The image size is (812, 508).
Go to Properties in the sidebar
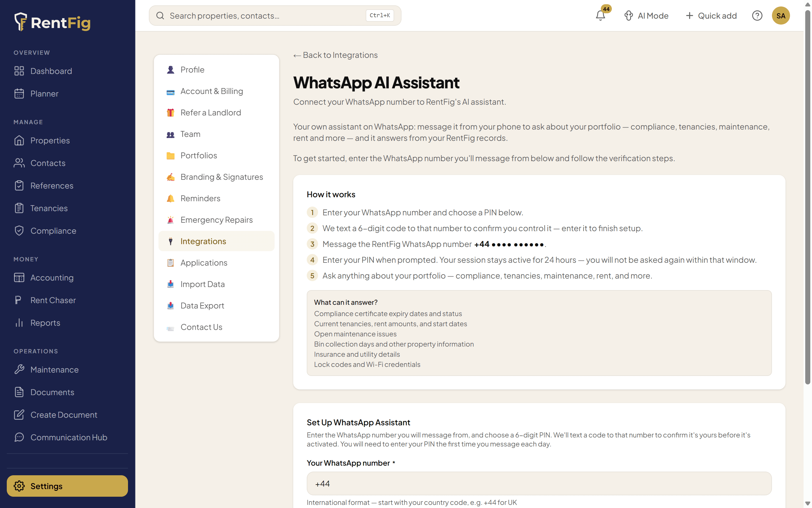(67, 141)
